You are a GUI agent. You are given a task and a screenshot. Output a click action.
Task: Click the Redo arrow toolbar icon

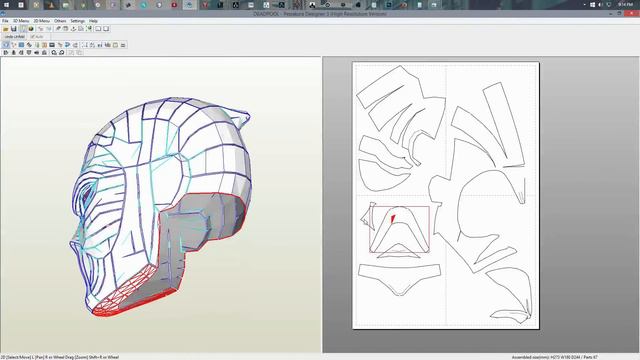coord(49,29)
